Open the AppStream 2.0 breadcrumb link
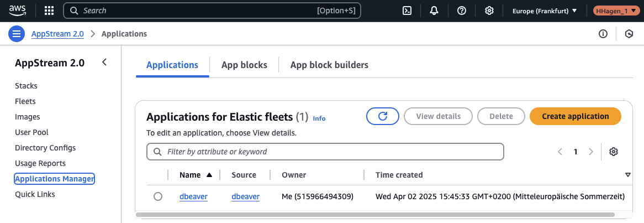 tap(57, 34)
